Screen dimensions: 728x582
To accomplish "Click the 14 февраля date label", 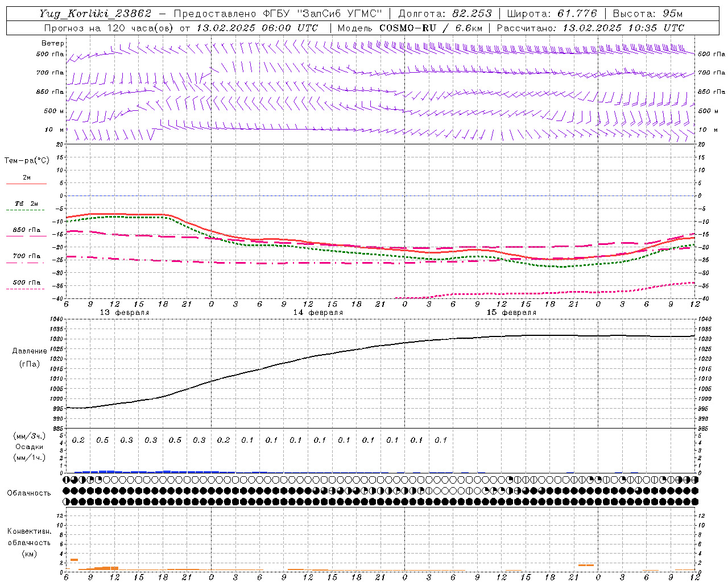I will [x=318, y=313].
